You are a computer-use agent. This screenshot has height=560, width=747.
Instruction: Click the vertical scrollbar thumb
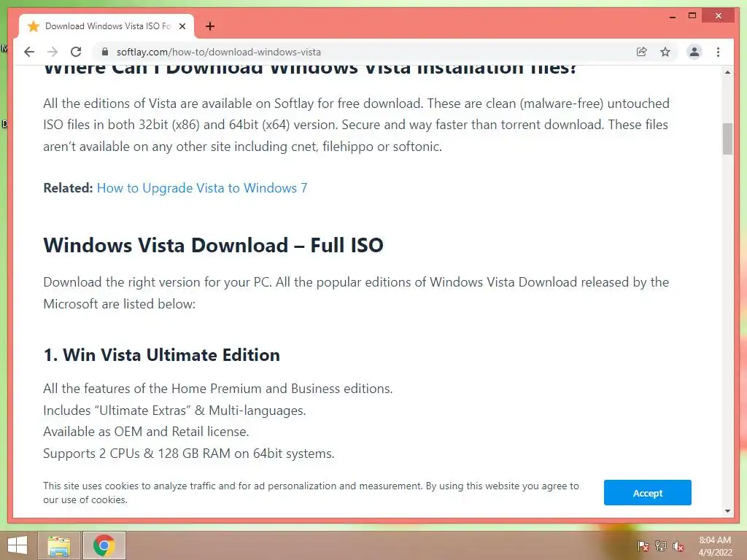coord(727,139)
